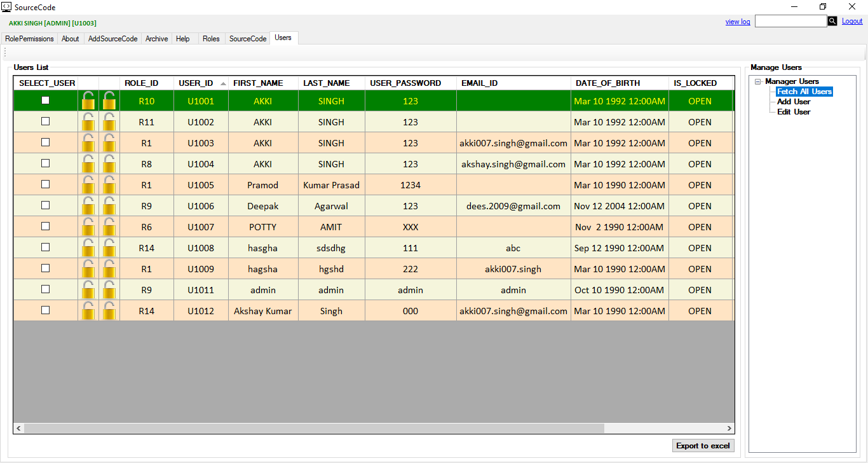Select the checkbox in Pramod's row
The width and height of the screenshot is (868, 463).
45,184
